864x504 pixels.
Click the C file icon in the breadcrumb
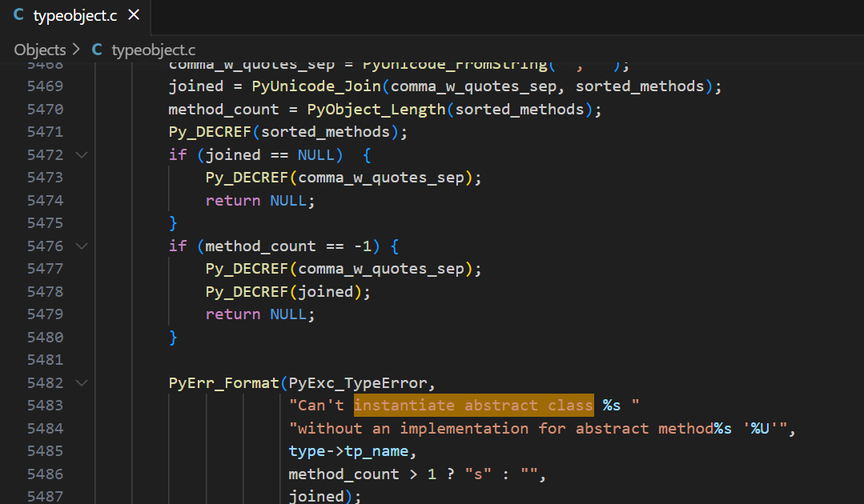click(x=96, y=50)
